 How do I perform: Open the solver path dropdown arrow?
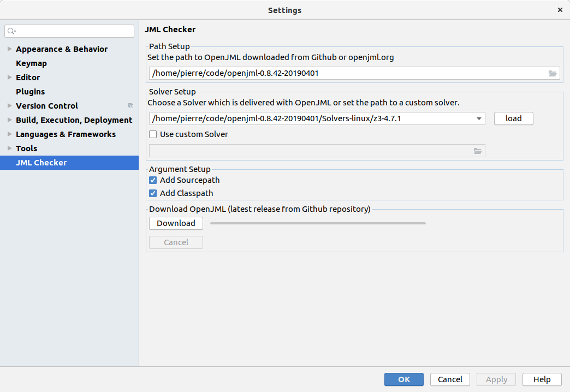(x=479, y=119)
